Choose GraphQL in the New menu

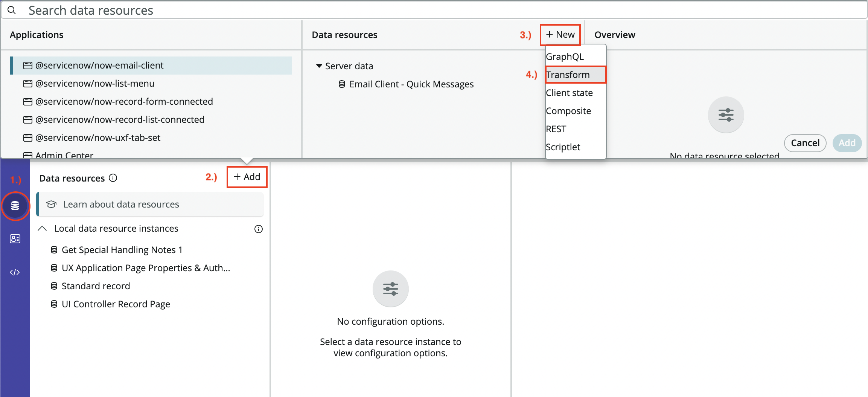565,57
